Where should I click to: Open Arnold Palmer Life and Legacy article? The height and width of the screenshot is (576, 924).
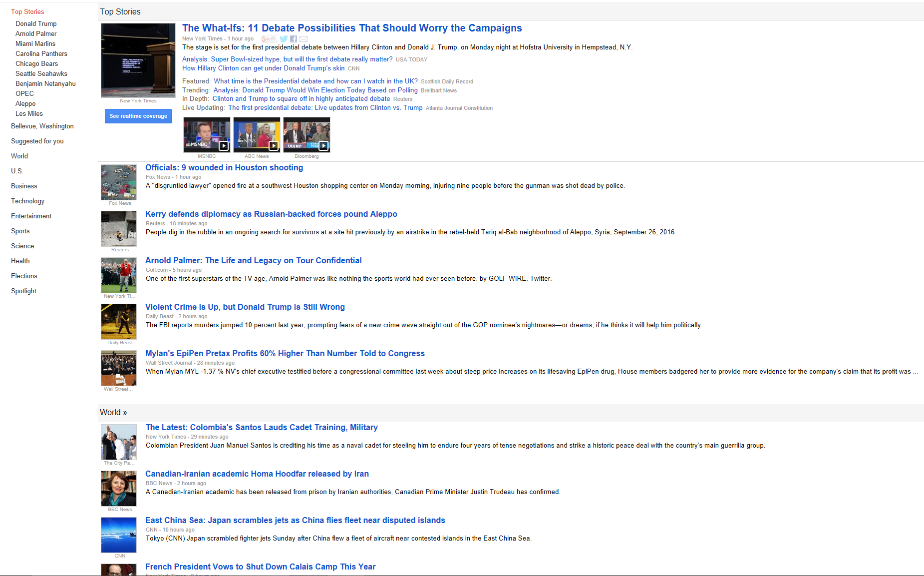click(254, 260)
